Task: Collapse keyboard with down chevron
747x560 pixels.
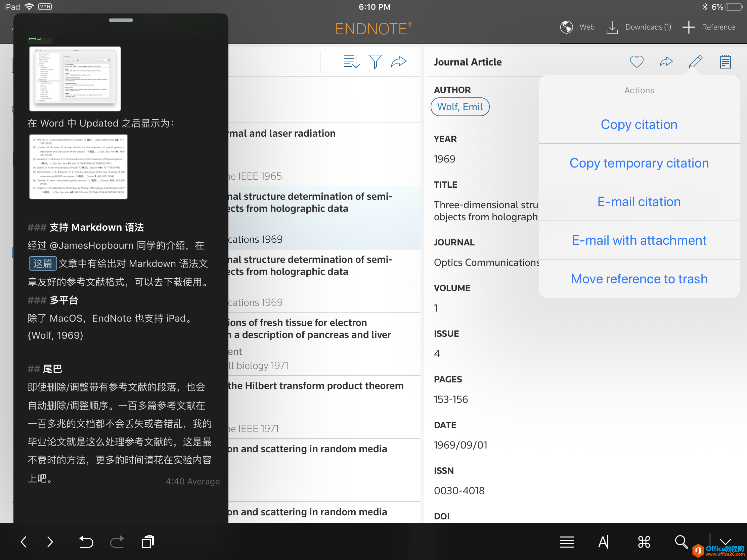Action: 725,541
